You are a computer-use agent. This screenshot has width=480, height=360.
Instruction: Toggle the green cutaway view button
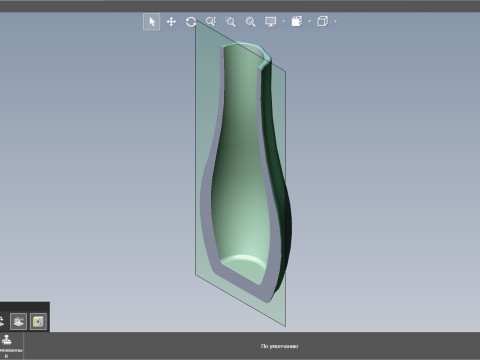[38, 322]
